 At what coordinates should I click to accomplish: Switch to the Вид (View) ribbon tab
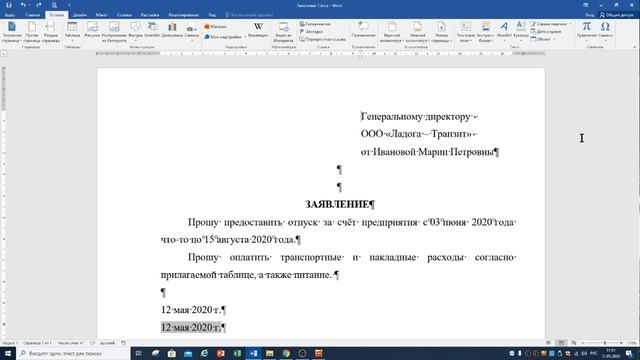212,15
